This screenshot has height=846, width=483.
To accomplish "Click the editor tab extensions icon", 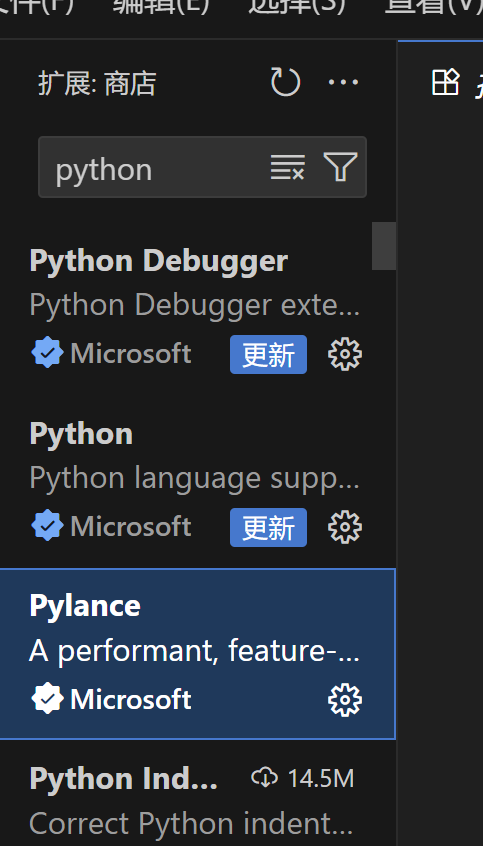I will pyautogui.click(x=446, y=82).
